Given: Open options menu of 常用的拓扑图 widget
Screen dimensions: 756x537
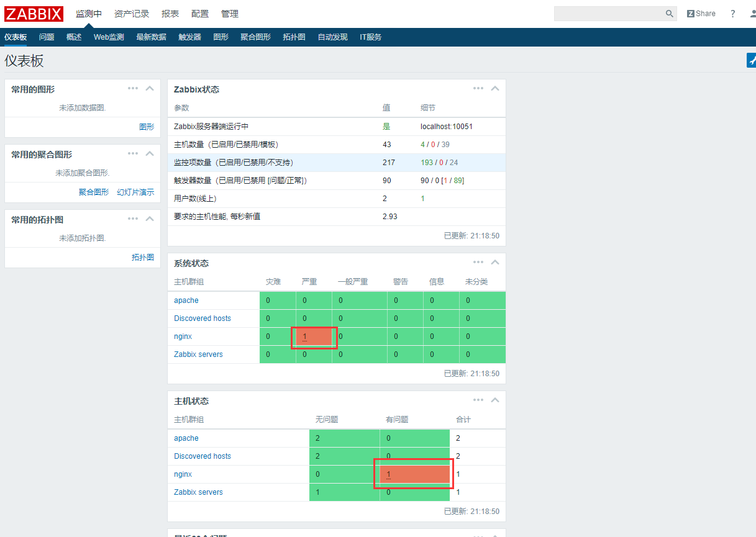Looking at the screenshot, I should click(133, 219).
